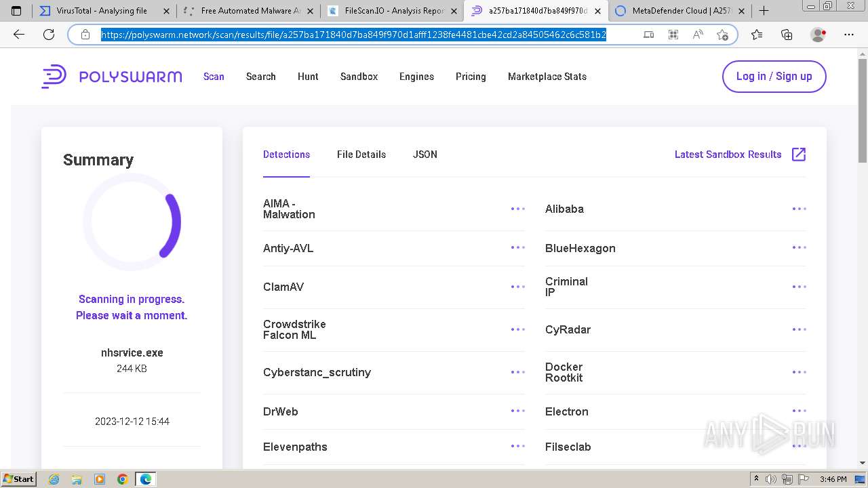This screenshot has height=488, width=868.
Task: Add this page to favorites
Action: [x=722, y=35]
